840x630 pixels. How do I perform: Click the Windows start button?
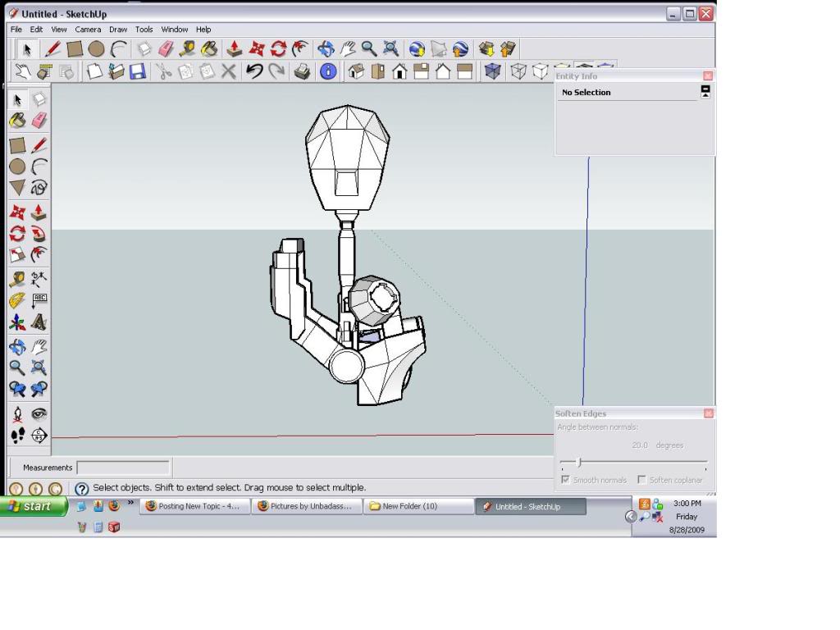[x=34, y=506]
